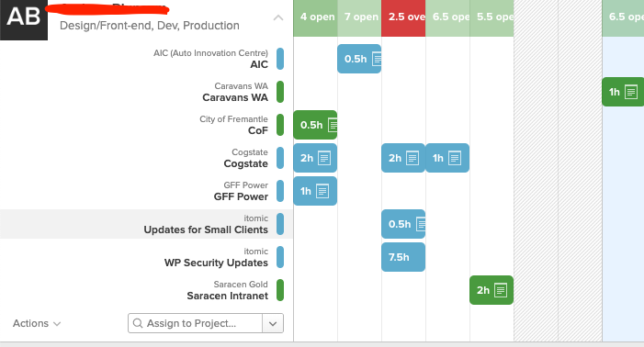Screen dimensions: 644x347
Task: Select the WP Security Updates 7.5h block
Action: (403, 257)
